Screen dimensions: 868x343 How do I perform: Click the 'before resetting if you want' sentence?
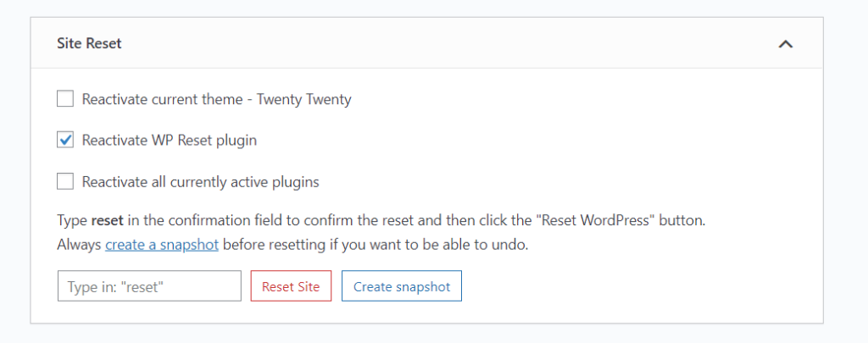304,245
